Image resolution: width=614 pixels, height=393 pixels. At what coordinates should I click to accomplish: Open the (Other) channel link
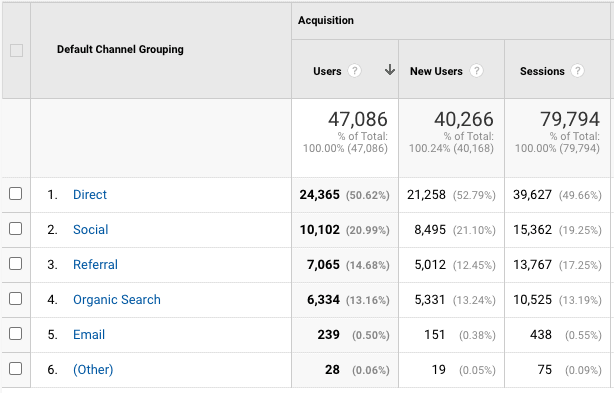pos(93,370)
